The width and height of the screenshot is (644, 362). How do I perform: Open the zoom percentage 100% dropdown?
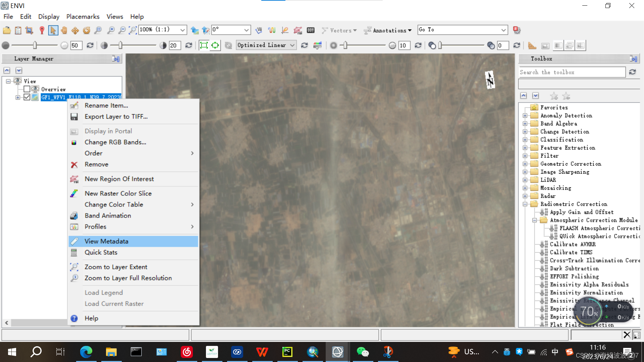coord(182,30)
